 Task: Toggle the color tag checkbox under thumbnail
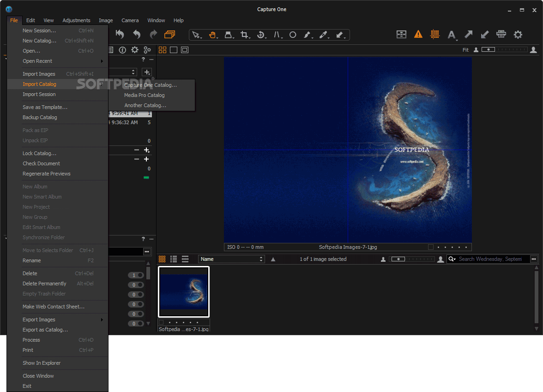click(161, 322)
